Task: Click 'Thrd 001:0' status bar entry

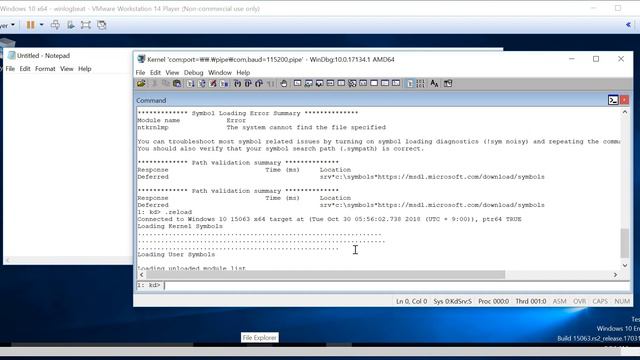Action: [x=531, y=301]
